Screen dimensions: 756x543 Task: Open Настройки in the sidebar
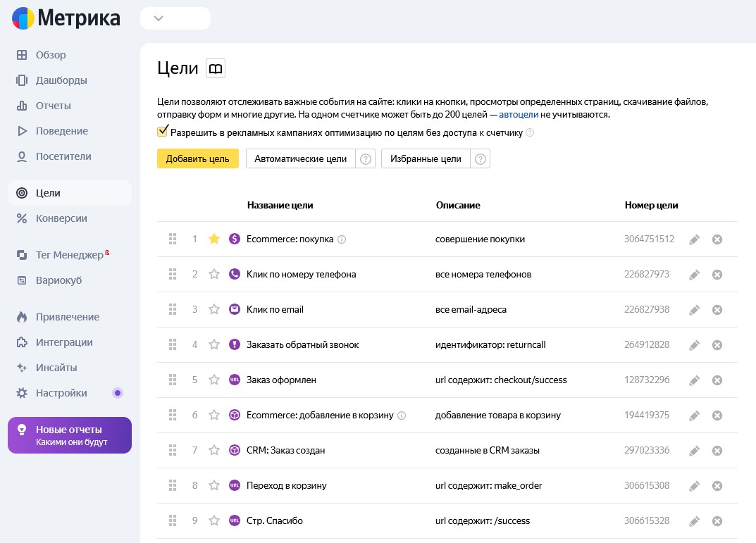click(61, 393)
